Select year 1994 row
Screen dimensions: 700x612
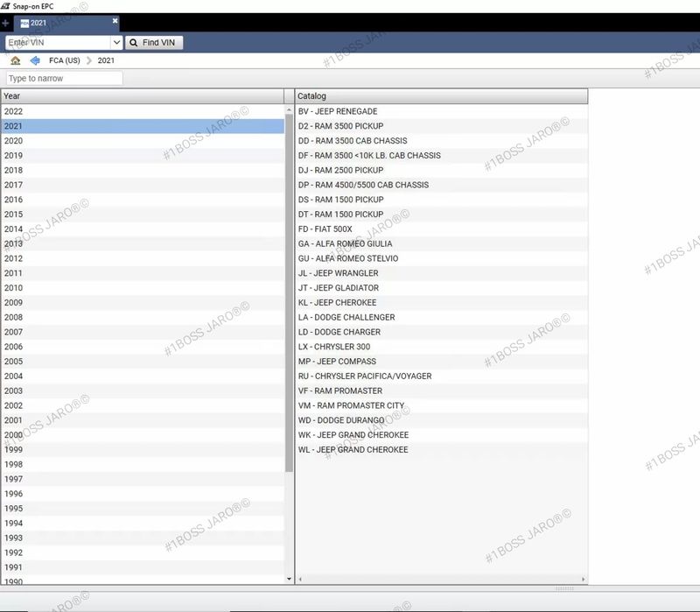[x=143, y=523]
